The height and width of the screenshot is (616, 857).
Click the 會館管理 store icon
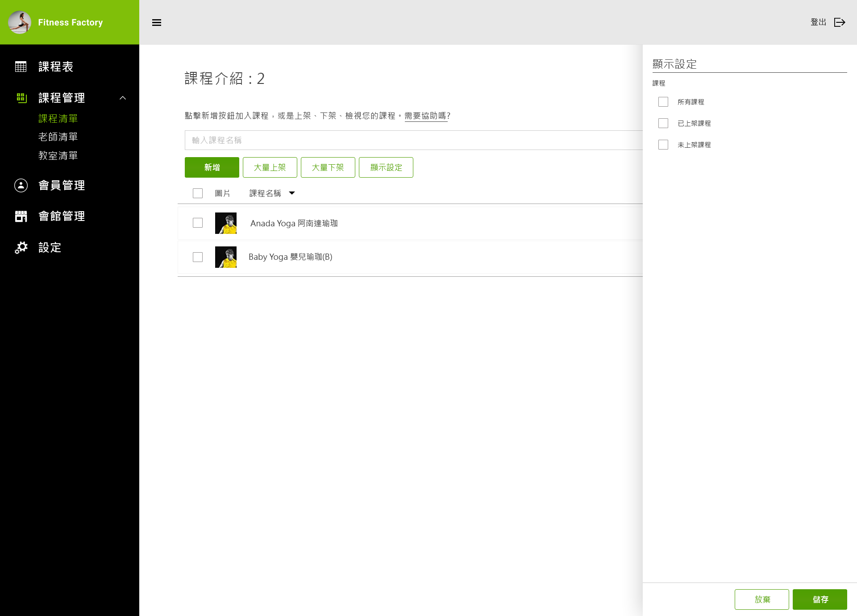pos(21,216)
